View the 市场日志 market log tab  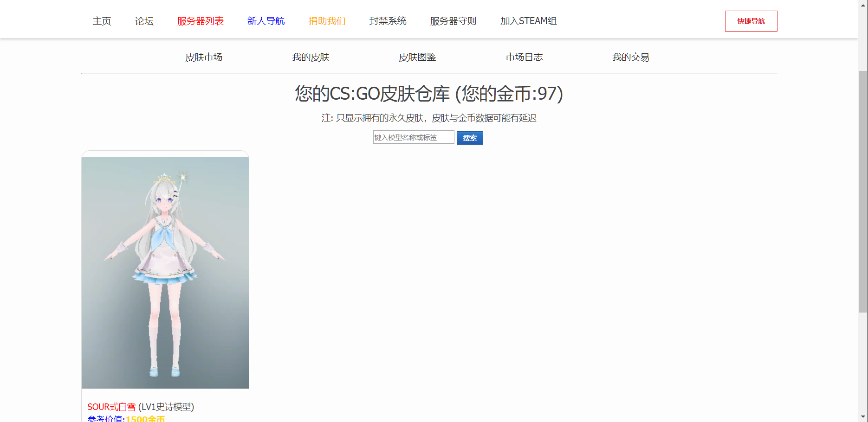(524, 57)
